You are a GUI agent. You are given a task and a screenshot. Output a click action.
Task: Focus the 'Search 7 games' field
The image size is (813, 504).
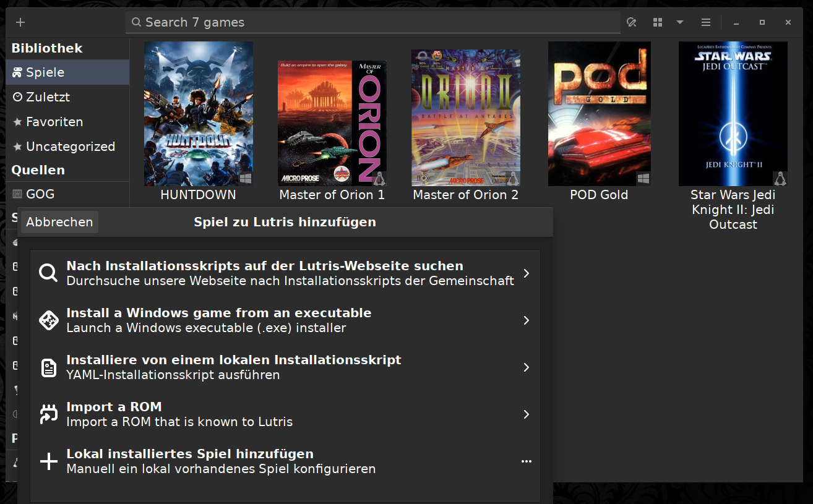coord(373,22)
